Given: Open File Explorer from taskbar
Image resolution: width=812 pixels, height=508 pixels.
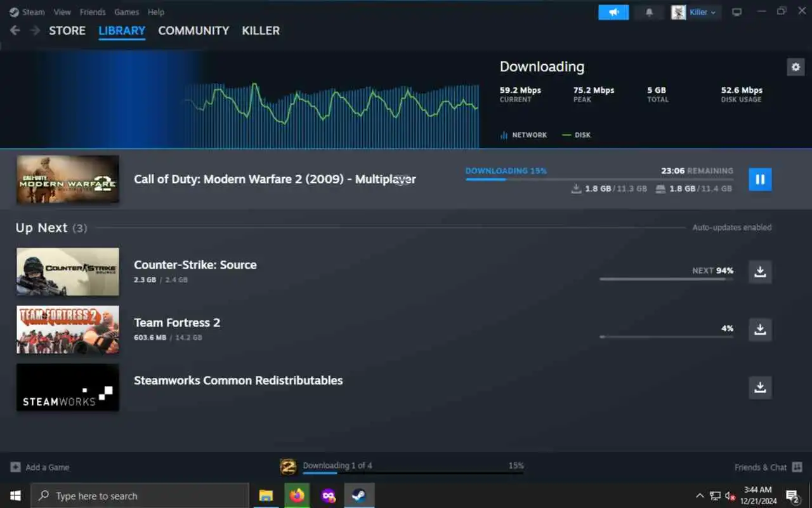Looking at the screenshot, I should point(266,495).
